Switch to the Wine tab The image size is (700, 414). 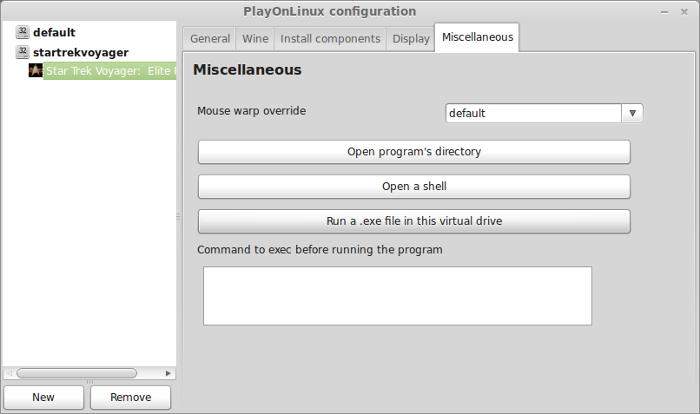[x=255, y=39]
